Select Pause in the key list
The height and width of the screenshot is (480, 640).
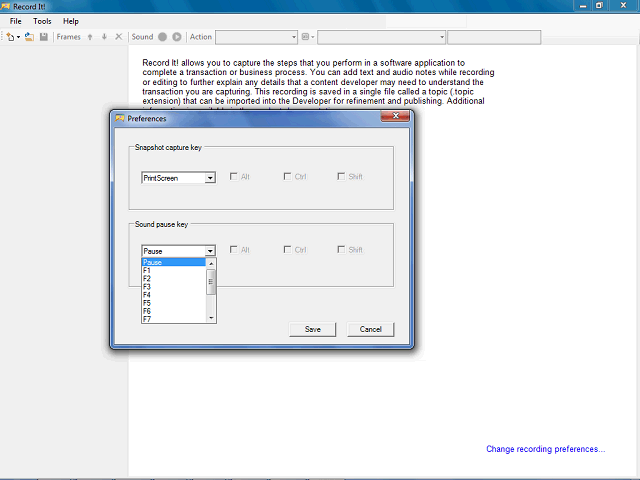click(174, 262)
